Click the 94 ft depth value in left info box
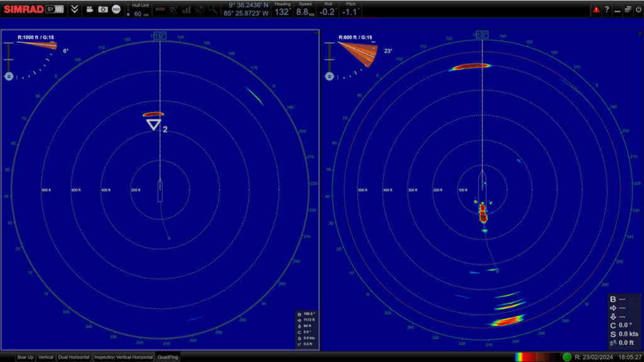This screenshot has width=644, height=362. [306, 326]
